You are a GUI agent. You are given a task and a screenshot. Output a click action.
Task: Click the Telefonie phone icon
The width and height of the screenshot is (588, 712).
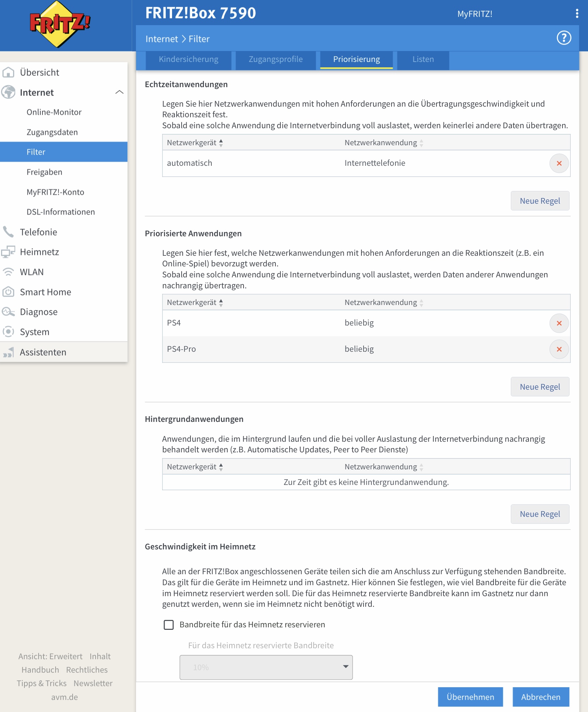8,232
